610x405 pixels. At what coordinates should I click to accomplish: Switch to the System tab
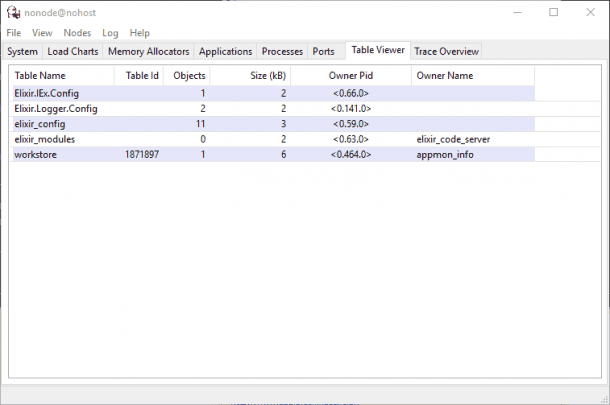pos(22,51)
